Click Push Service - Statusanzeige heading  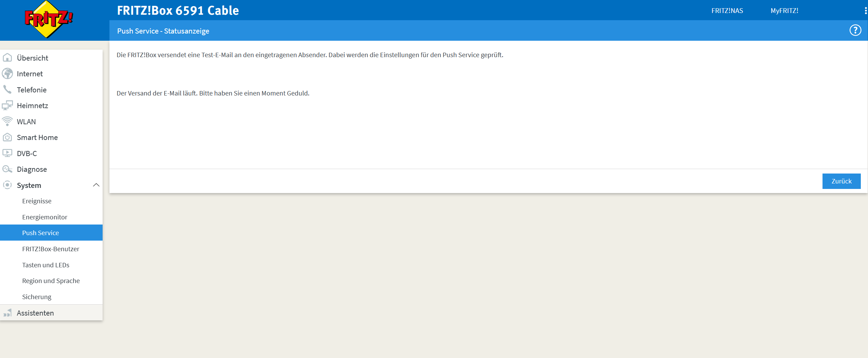point(163,31)
